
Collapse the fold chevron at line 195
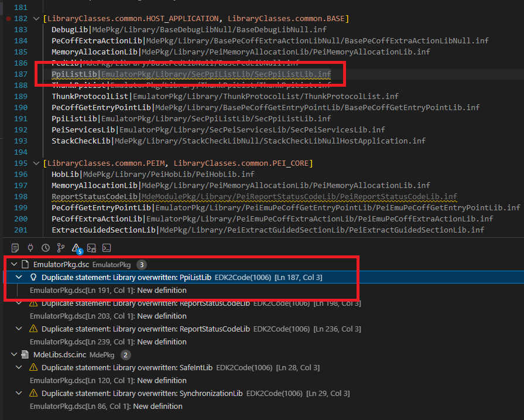point(36,163)
